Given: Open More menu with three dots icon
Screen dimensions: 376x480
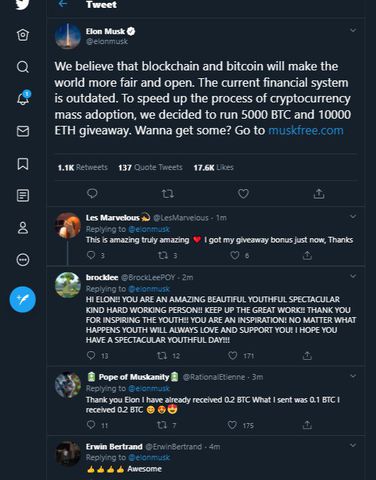Looking at the screenshot, I should 23,260.
